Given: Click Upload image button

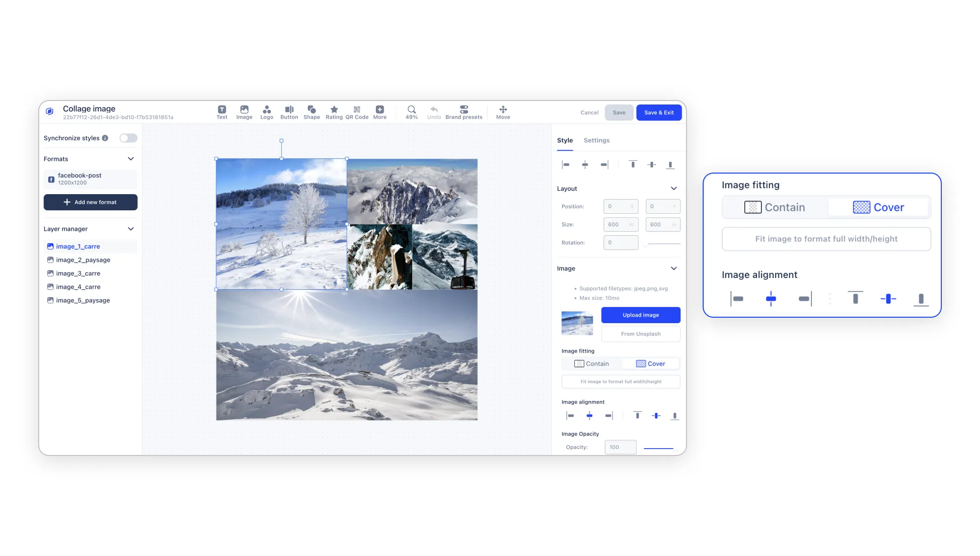Looking at the screenshot, I should coord(640,315).
